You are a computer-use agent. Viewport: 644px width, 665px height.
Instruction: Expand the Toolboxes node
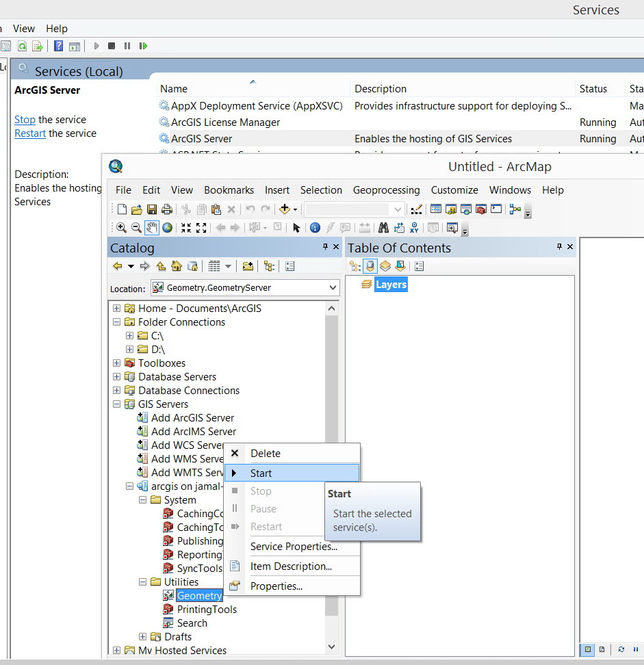(116, 363)
